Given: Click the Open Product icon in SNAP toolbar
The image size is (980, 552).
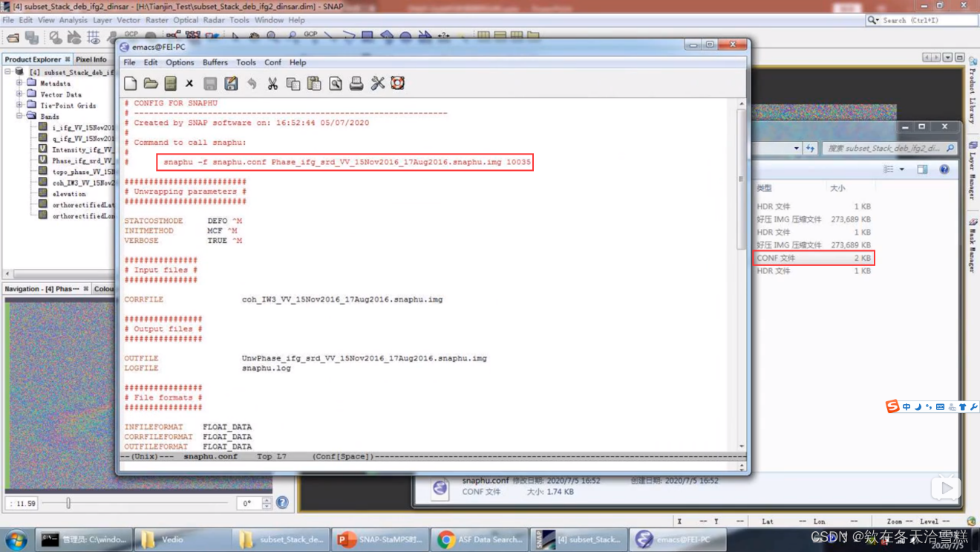Looking at the screenshot, I should click(12, 37).
